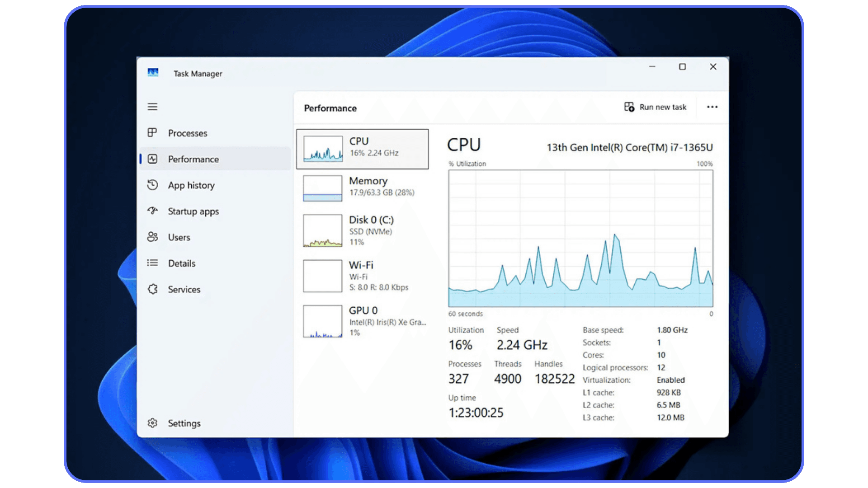This screenshot has height=488, width=868.
Task: Click the GPU 0 Intel Iris Xe label
Action: pyautogui.click(x=387, y=322)
